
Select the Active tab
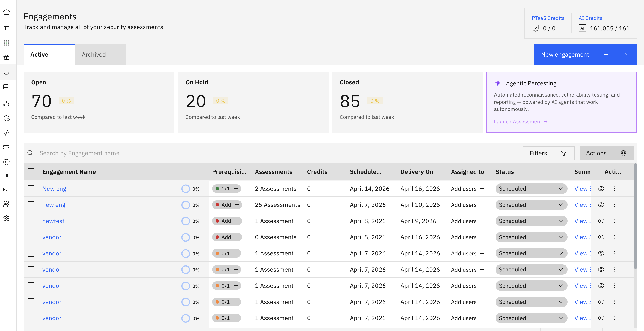[49, 54]
